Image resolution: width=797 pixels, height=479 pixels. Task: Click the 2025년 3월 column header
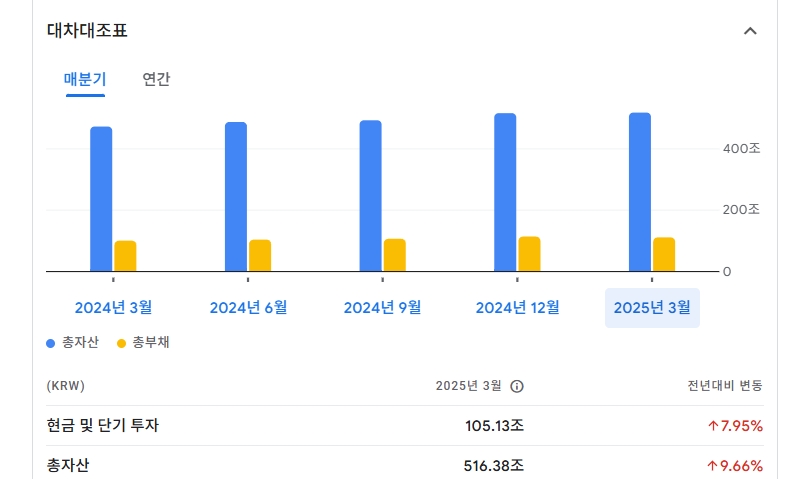[x=468, y=386]
